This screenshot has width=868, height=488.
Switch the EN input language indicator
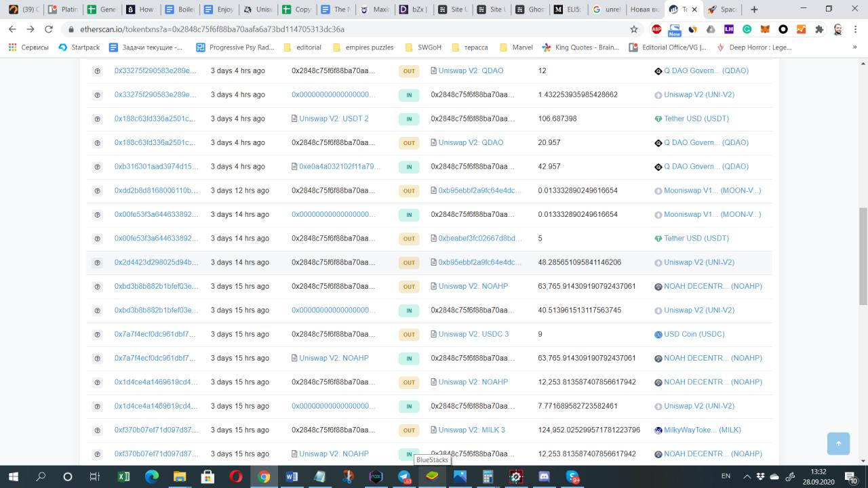726,476
